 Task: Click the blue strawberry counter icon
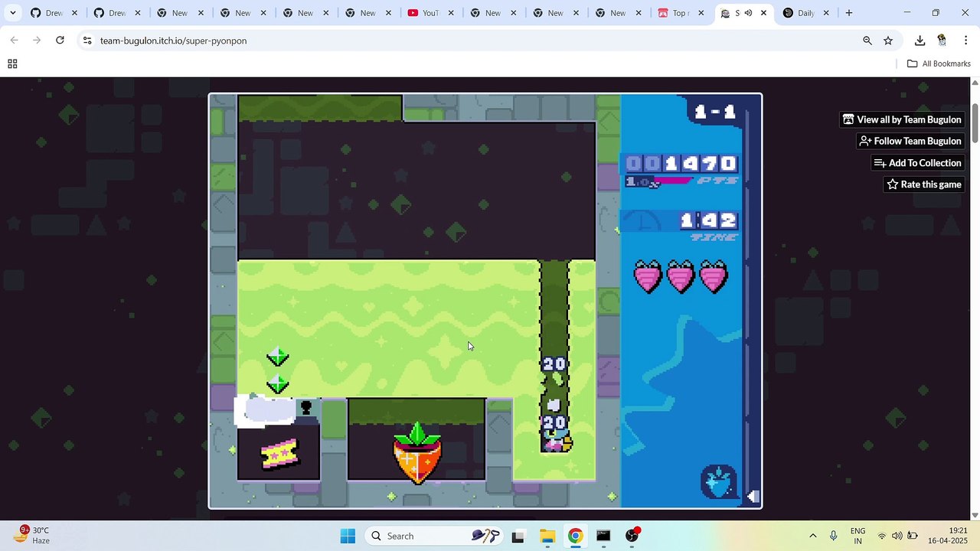point(718,482)
